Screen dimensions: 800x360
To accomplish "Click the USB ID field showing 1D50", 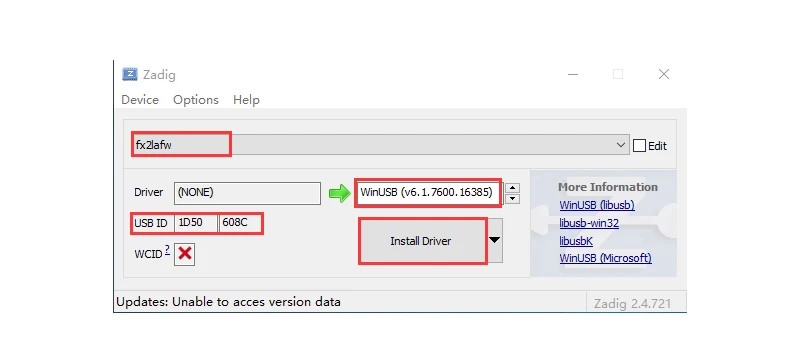I will 196,223.
